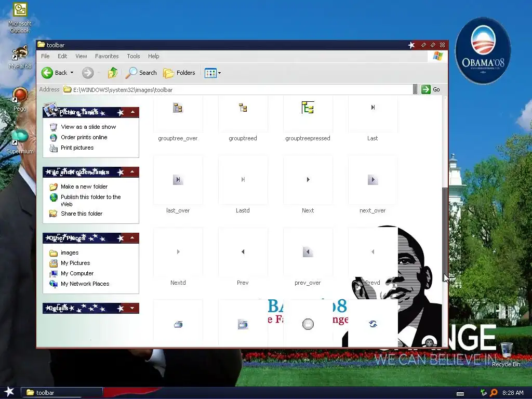Click the Forward arrow button

click(x=88, y=73)
